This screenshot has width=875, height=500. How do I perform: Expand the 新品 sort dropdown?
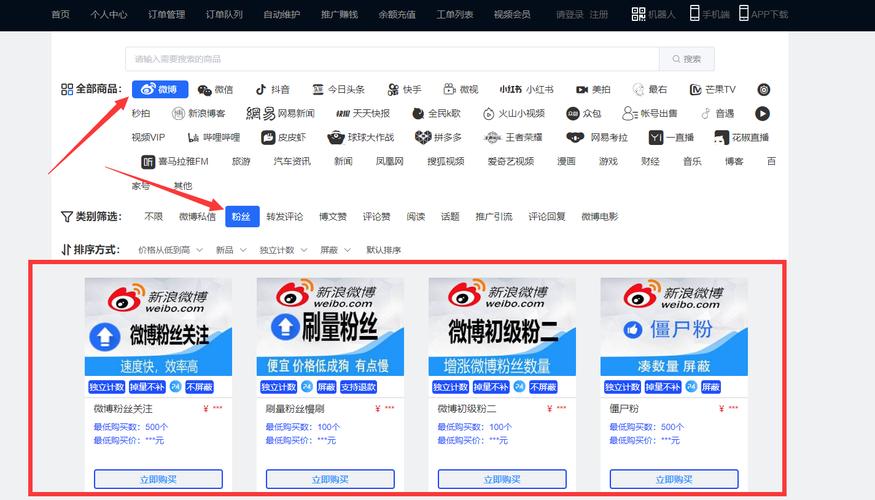click(230, 250)
